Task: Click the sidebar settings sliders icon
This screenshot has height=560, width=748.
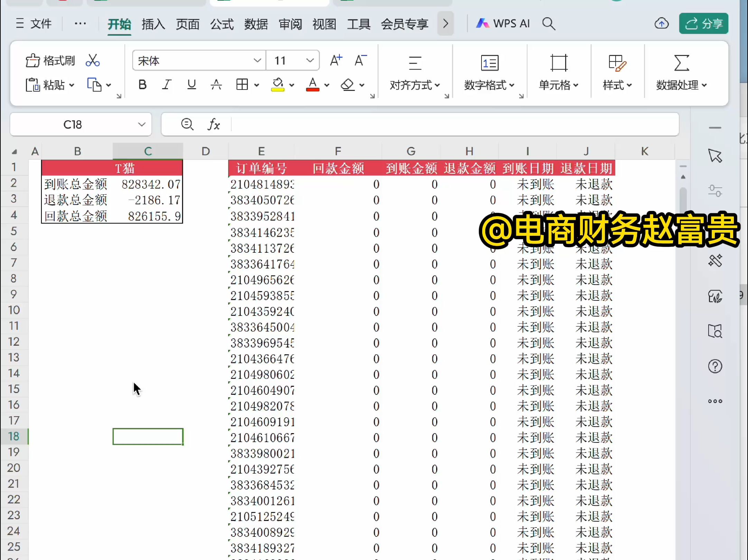Action: tap(715, 191)
